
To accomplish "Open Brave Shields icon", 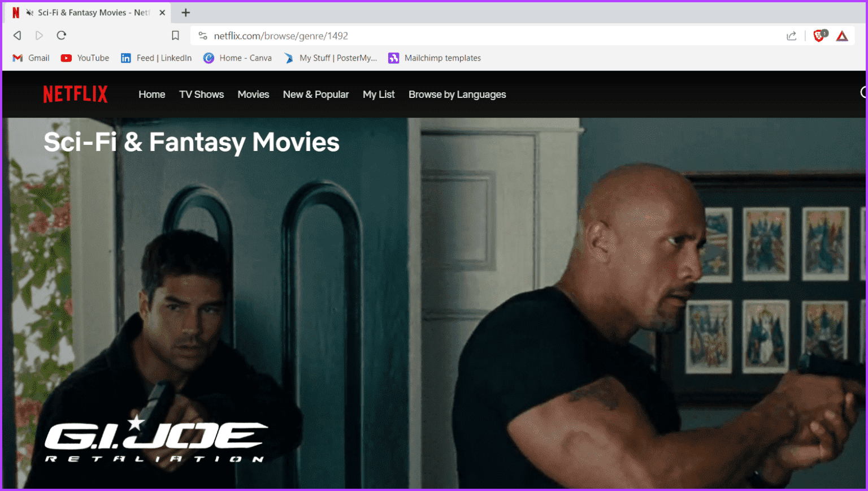I will [x=819, y=36].
